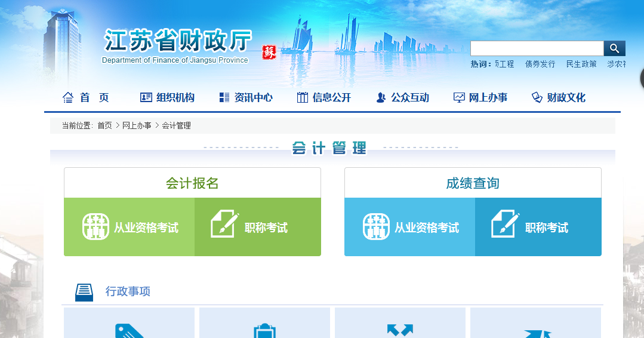Click the book icon beside 信息公开
The width and height of the screenshot is (644, 338).
click(x=302, y=98)
